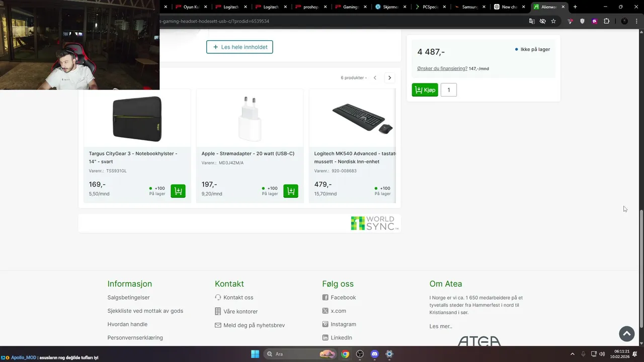Viewport: 644px width, 362px height.
Task: Click the Apple power adapter image
Action: (250, 119)
